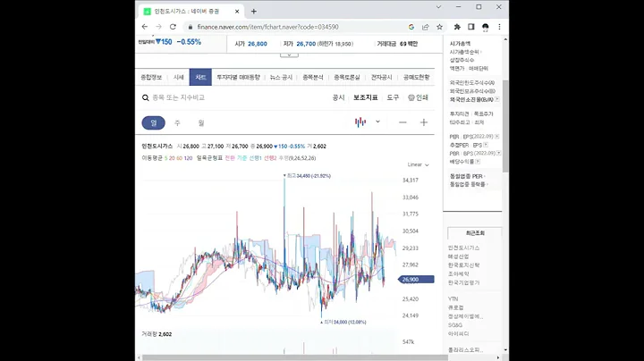Viewport: 644px width, 361px height.
Task: Open the 공매도현황 tab
Action: 417,77
